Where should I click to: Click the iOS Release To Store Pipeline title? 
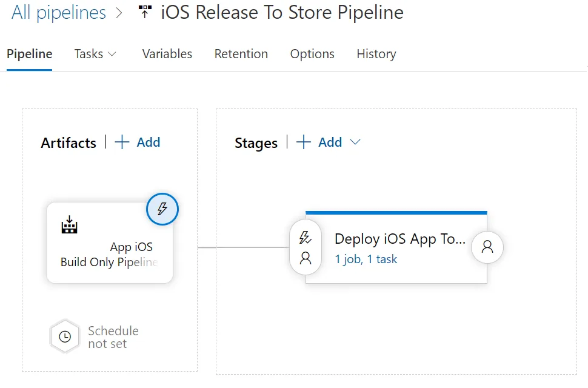(x=282, y=12)
